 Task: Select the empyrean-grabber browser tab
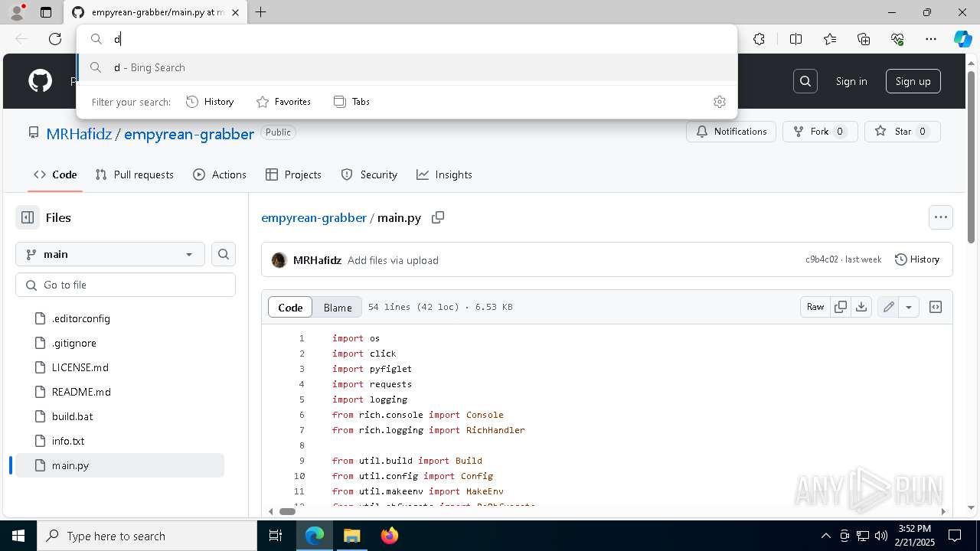155,12
